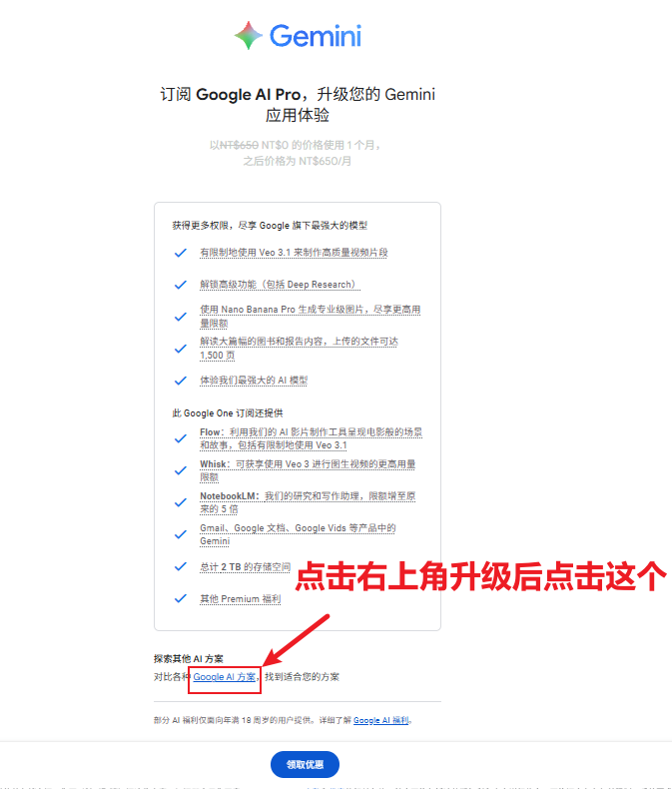Click checkmark next to Nano Banana Pro item
Viewport: 672px width, 789px height.
[180, 317]
